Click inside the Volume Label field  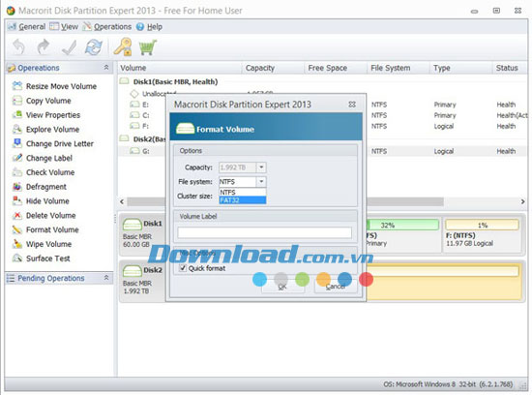pos(265,232)
